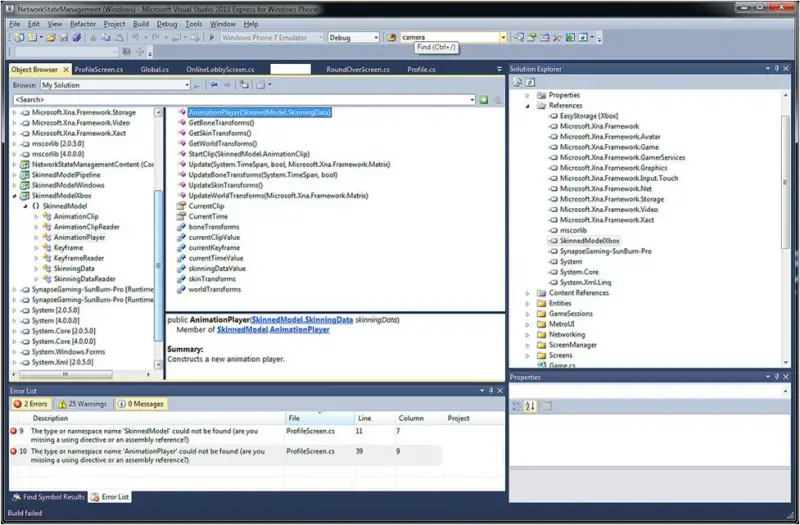Click the Open File folder icon

[51, 37]
